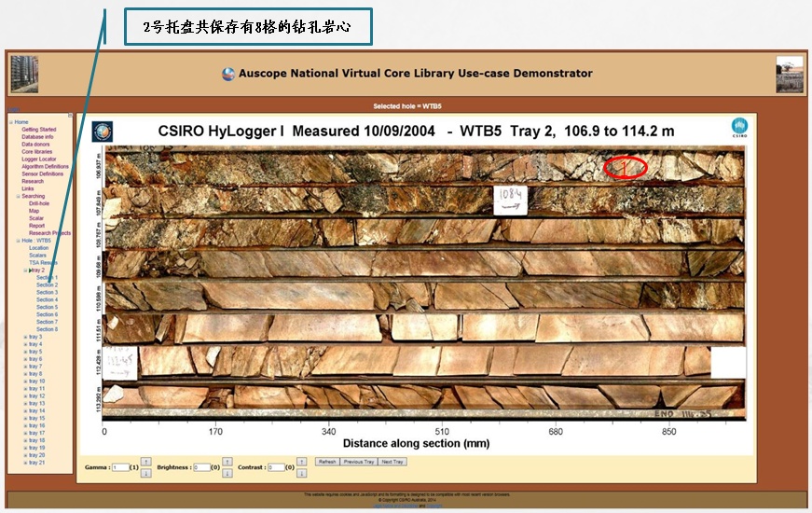Decrease Contrast with the down arrow

pyautogui.click(x=301, y=473)
